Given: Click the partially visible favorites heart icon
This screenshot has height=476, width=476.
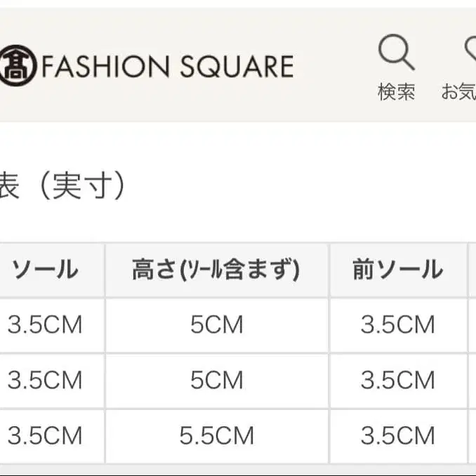Looking at the screenshot, I should 470,51.
